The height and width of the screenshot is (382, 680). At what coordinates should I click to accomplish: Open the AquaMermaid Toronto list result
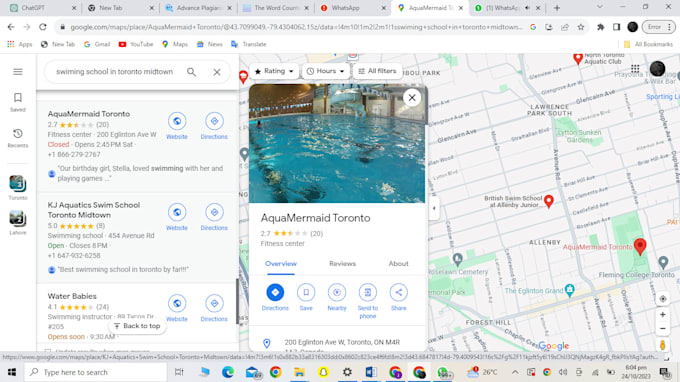coord(88,114)
